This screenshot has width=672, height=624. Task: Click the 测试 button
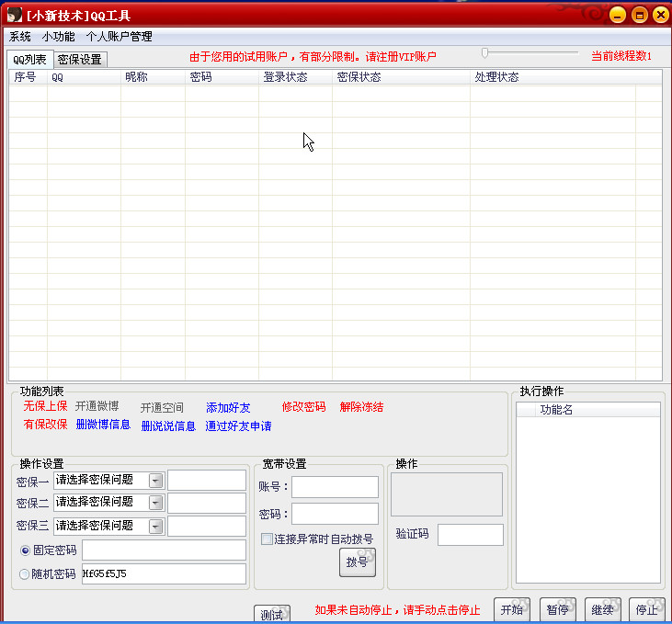coord(272,614)
